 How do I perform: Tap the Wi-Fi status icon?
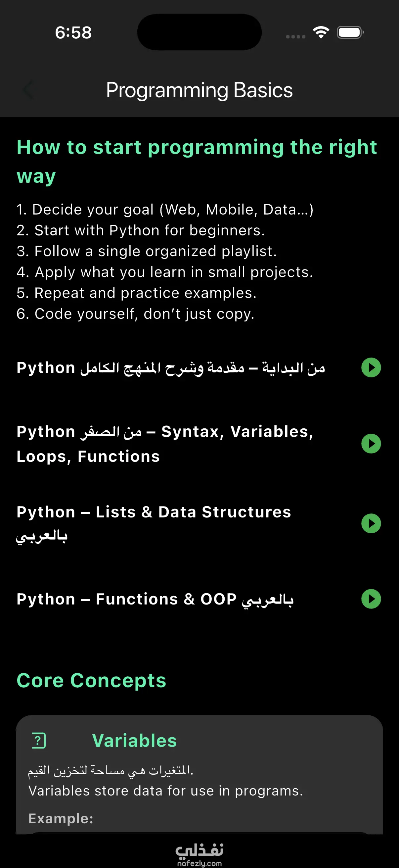click(321, 32)
